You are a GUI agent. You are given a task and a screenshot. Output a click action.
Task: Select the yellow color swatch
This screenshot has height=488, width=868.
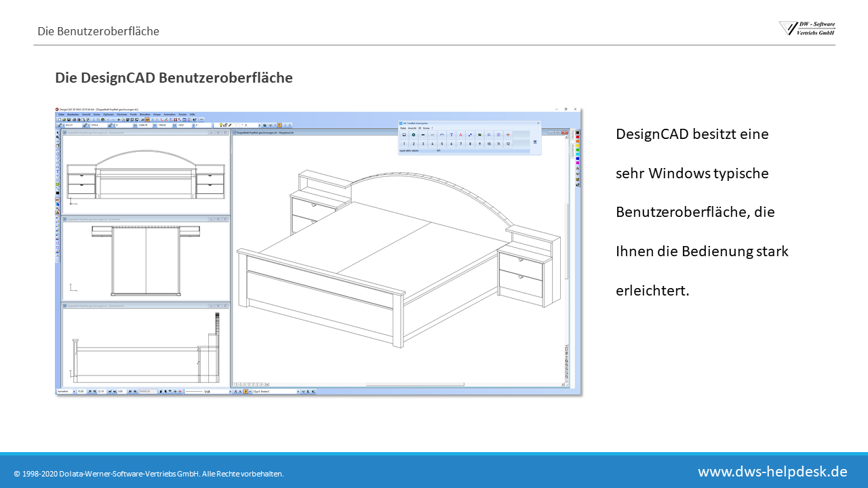point(577,146)
